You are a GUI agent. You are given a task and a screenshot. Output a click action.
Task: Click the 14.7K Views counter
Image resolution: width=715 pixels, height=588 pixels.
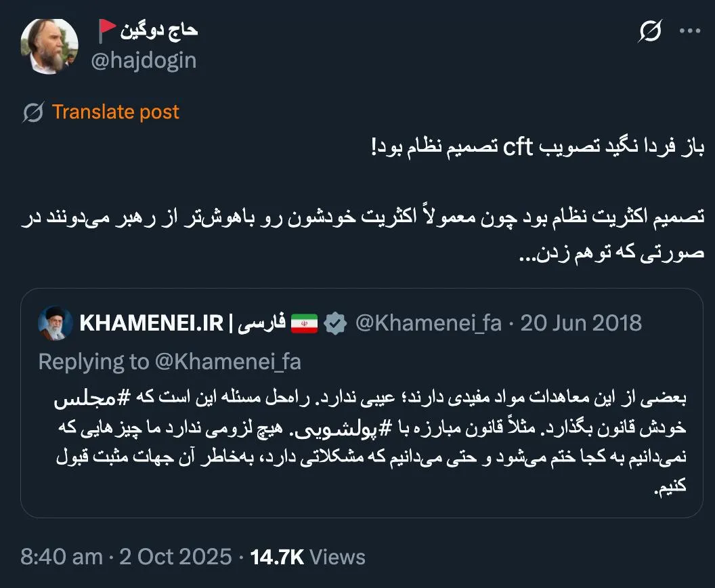click(305, 557)
